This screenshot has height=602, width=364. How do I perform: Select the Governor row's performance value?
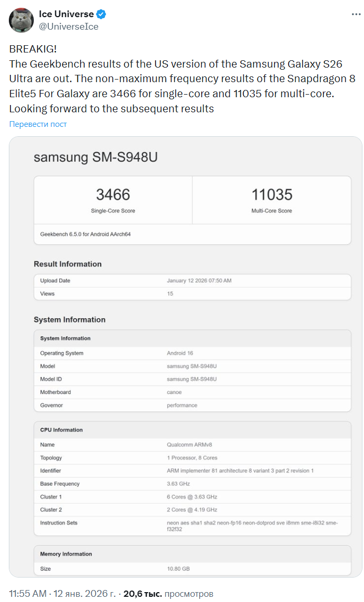[182, 405]
